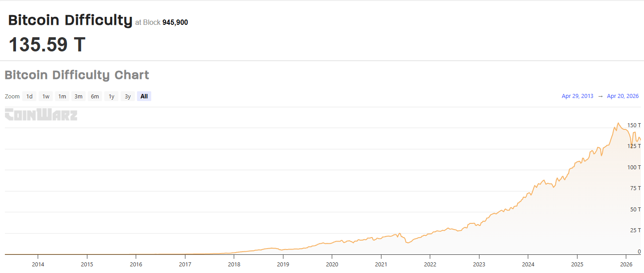Image resolution: width=644 pixels, height=273 pixels.
Task: Click the 2014 label on x-axis
Action: (38, 264)
